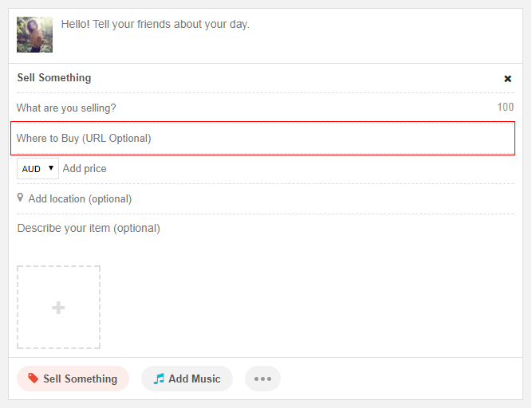Click the profile picture thumbnail
The image size is (532, 408).
coord(34,34)
